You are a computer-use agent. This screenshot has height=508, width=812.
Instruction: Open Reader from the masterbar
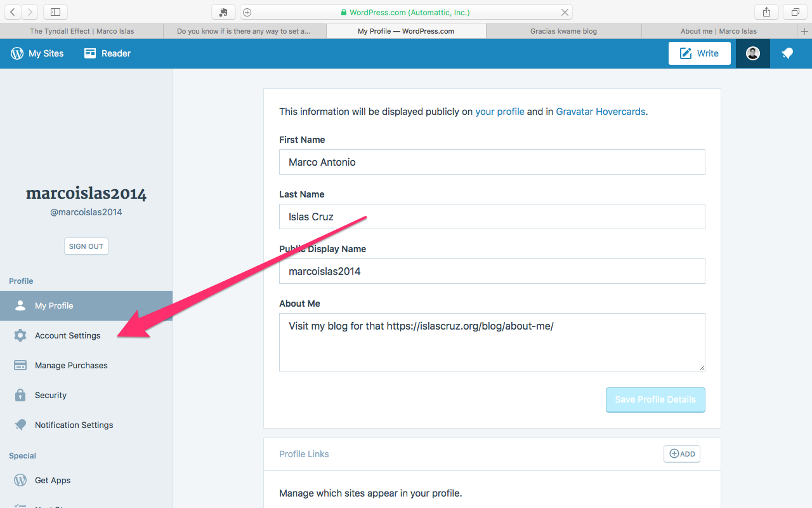coord(107,53)
